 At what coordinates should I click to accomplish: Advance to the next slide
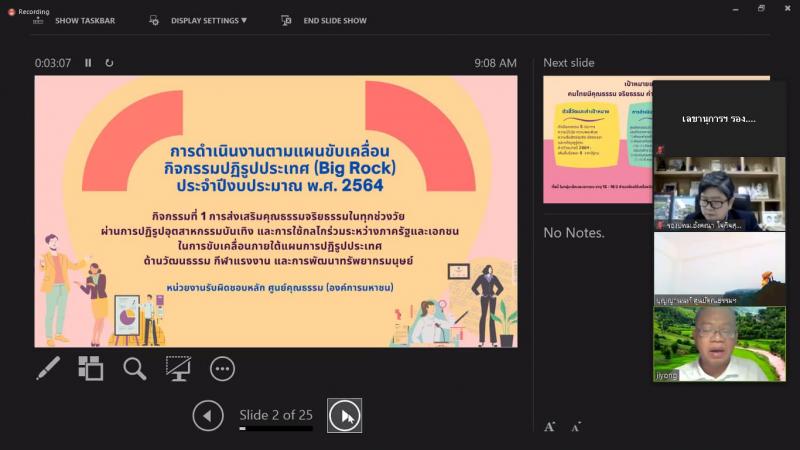(x=344, y=416)
